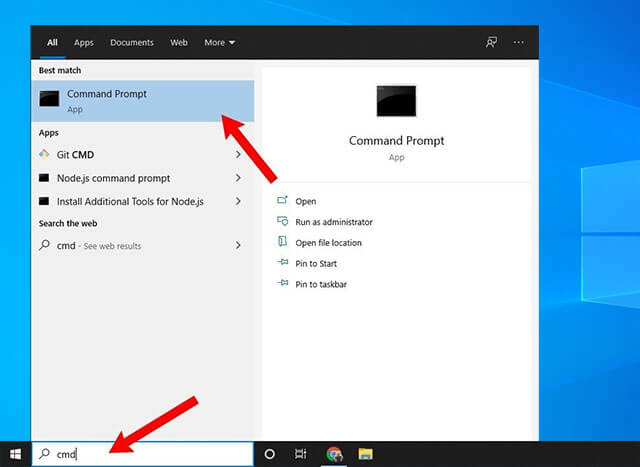The image size is (640, 467).
Task: Open Command Prompt best match result
Action: point(142,101)
